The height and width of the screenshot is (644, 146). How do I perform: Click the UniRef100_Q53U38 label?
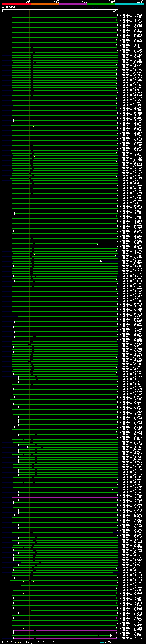[131, 40]
